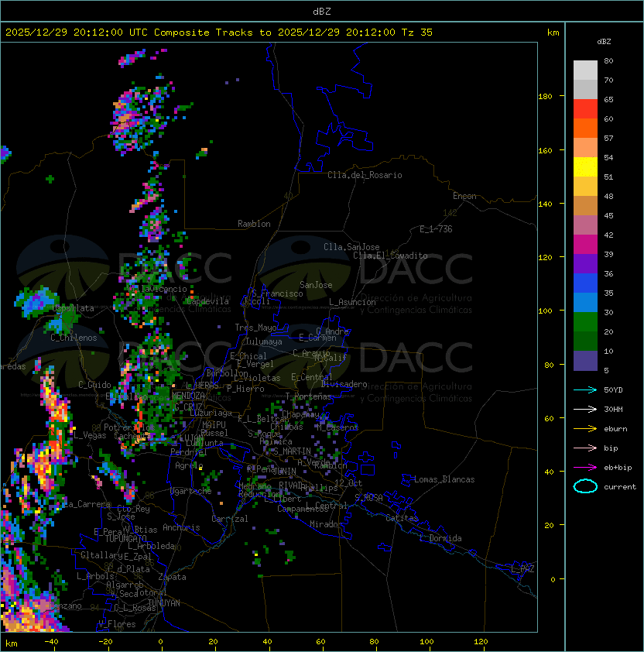This screenshot has height=652, width=644.
Task: Click the 'C_Chilenos' map label
Action: pos(74,338)
